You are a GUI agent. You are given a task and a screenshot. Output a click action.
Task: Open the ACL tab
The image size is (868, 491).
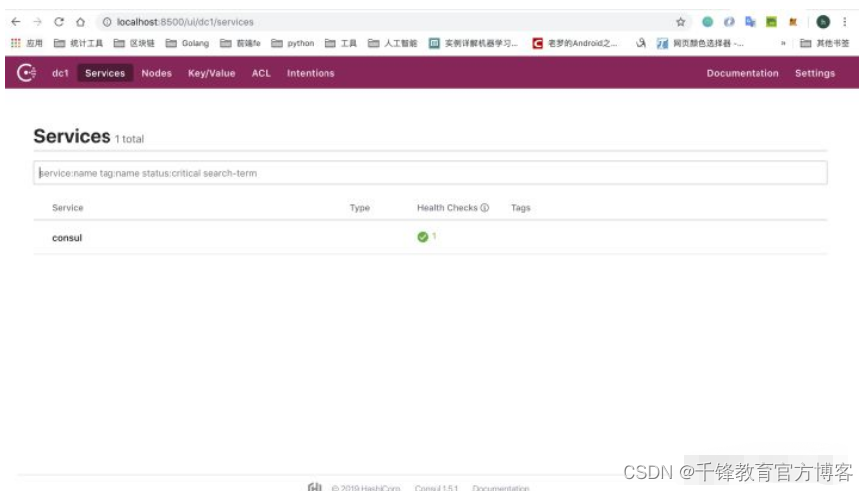[261, 73]
